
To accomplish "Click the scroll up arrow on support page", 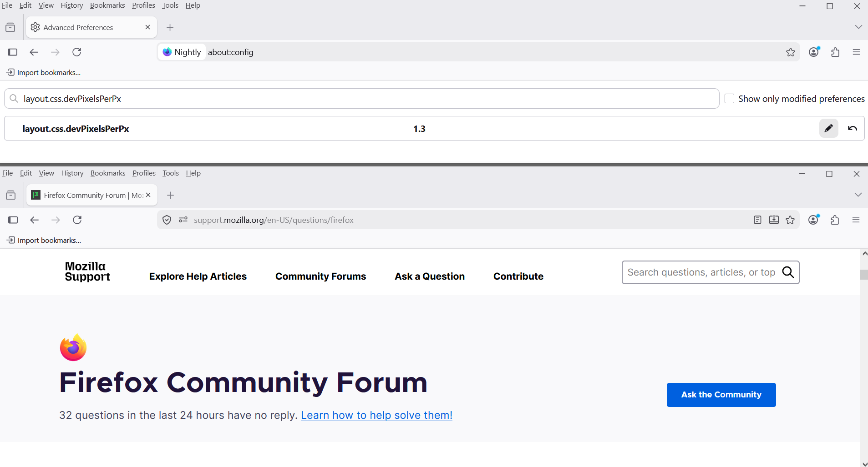I will 864,253.
